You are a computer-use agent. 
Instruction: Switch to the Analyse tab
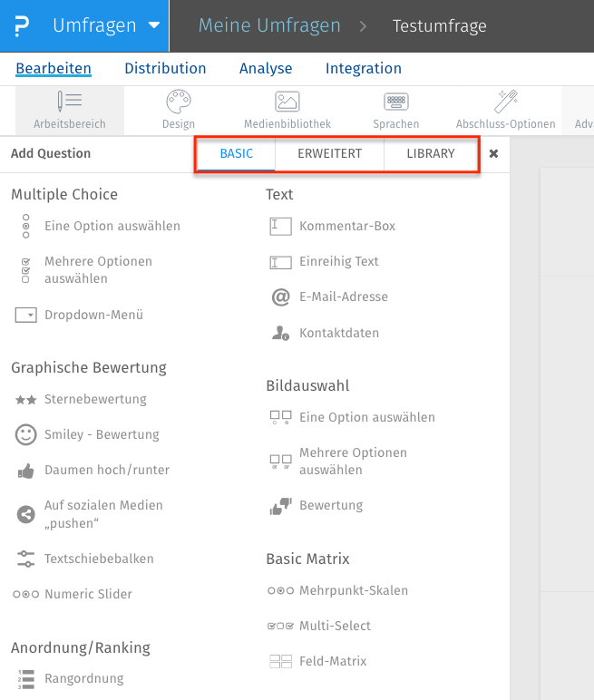click(266, 68)
